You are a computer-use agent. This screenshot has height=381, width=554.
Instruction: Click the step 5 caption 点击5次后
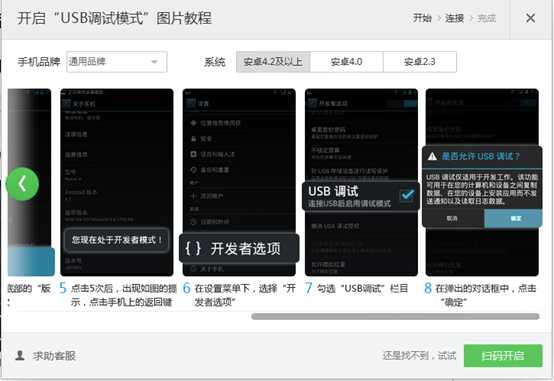pyautogui.click(x=123, y=295)
